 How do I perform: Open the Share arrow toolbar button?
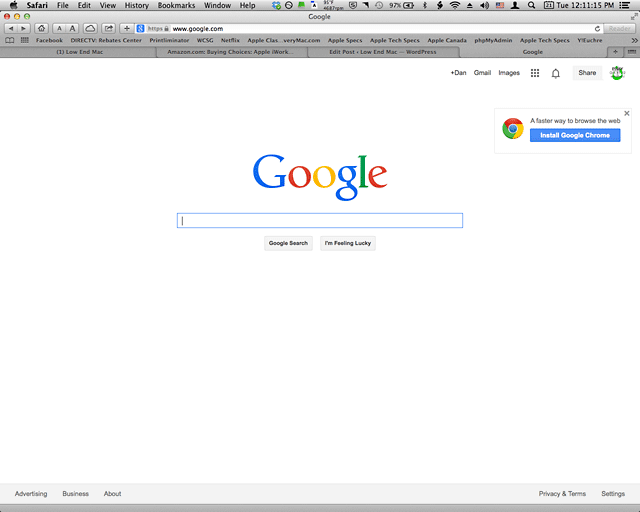(109, 29)
